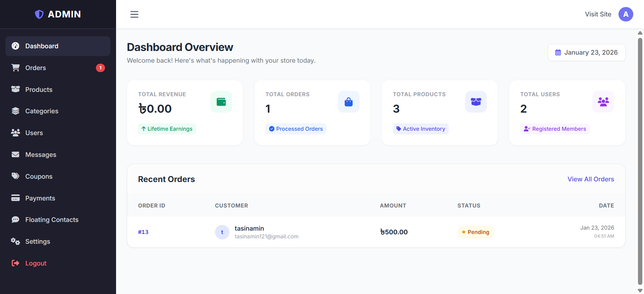Open View All Orders link
Screen dimensions: 644x294
(x=590, y=179)
